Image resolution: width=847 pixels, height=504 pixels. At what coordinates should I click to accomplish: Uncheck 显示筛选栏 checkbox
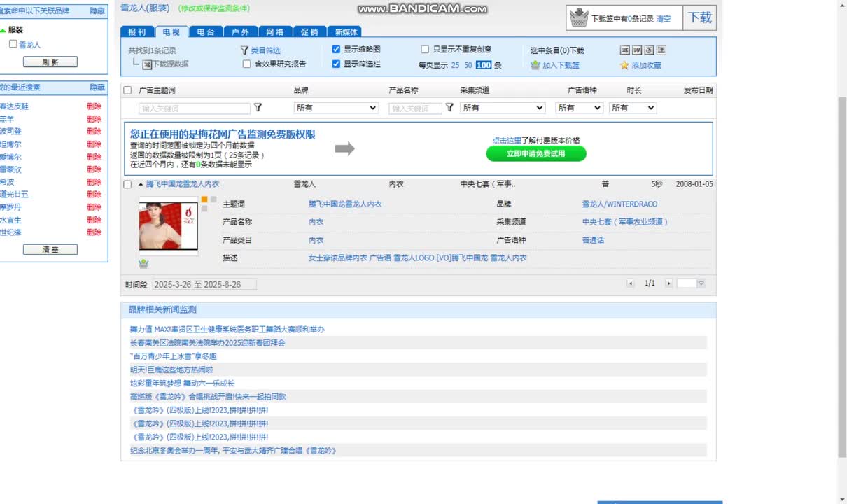(x=336, y=64)
